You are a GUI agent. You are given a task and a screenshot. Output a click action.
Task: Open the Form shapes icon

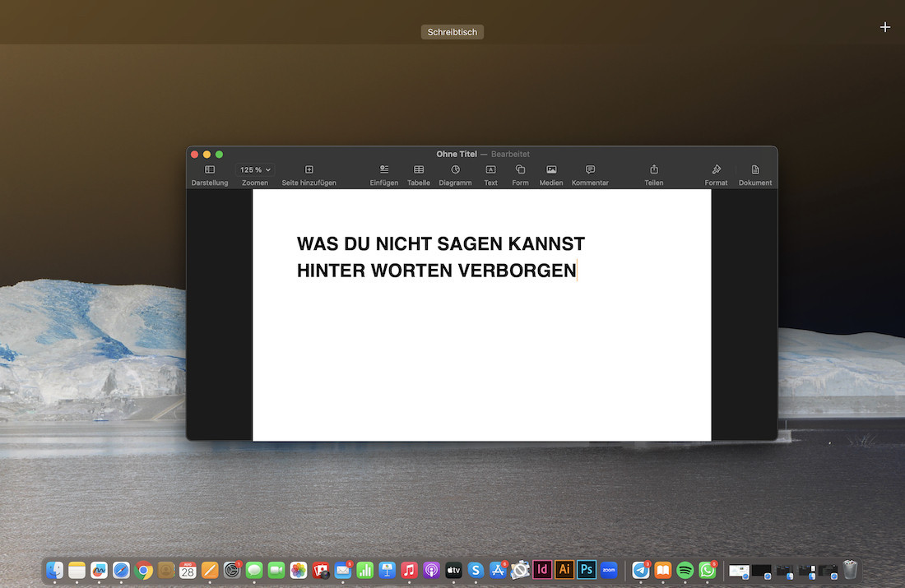[520, 170]
